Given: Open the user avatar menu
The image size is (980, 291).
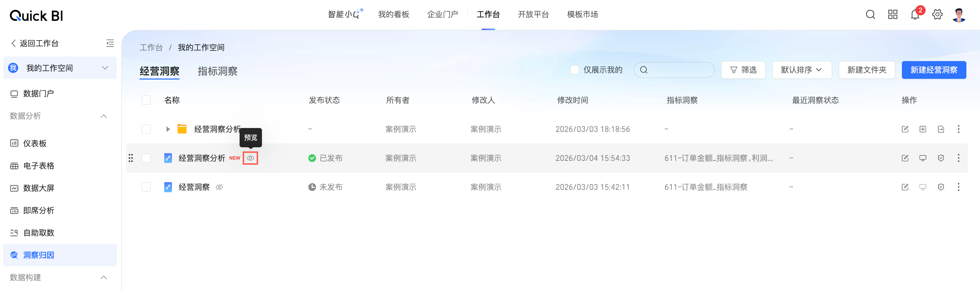Looking at the screenshot, I should coord(959,15).
